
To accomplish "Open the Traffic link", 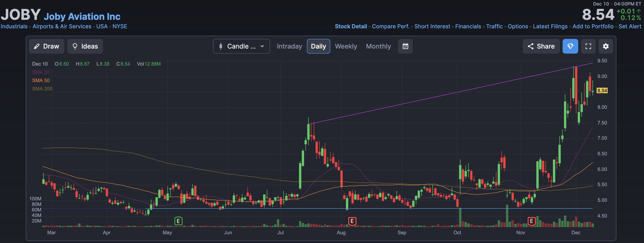I will [x=494, y=26].
